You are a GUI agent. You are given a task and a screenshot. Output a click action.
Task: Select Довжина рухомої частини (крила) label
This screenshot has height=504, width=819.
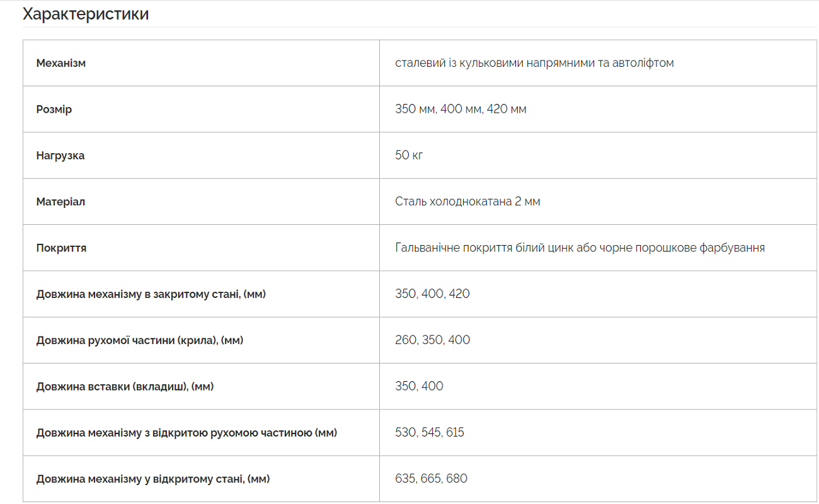pyautogui.click(x=140, y=340)
